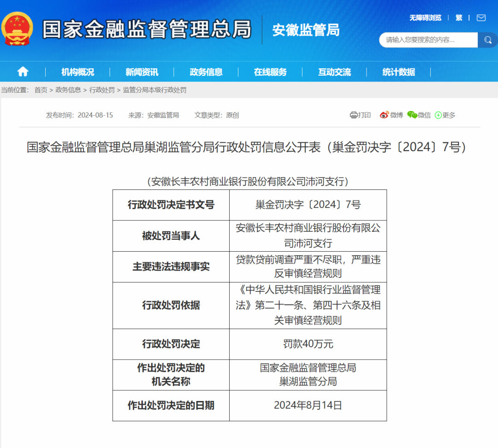Viewport: 498px width, 448px height.
Task: Open 行政处罚 breadcrumb link
Action: pyautogui.click(x=102, y=90)
